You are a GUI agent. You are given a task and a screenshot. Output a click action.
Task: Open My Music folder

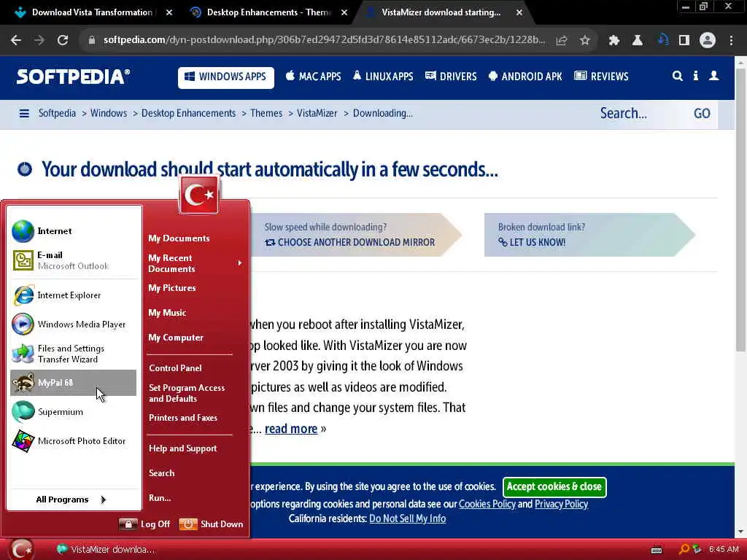click(167, 313)
